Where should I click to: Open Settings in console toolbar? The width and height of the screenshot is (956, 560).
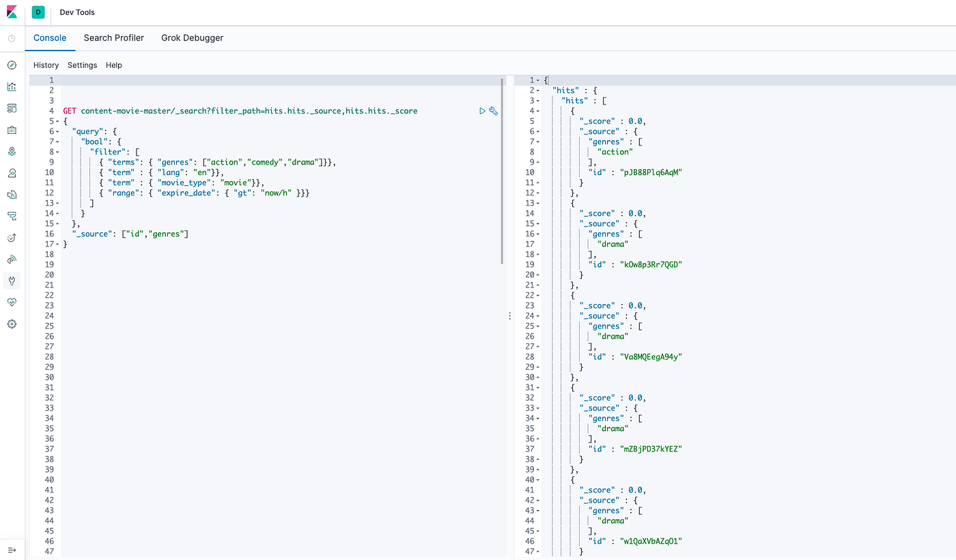pos(82,65)
